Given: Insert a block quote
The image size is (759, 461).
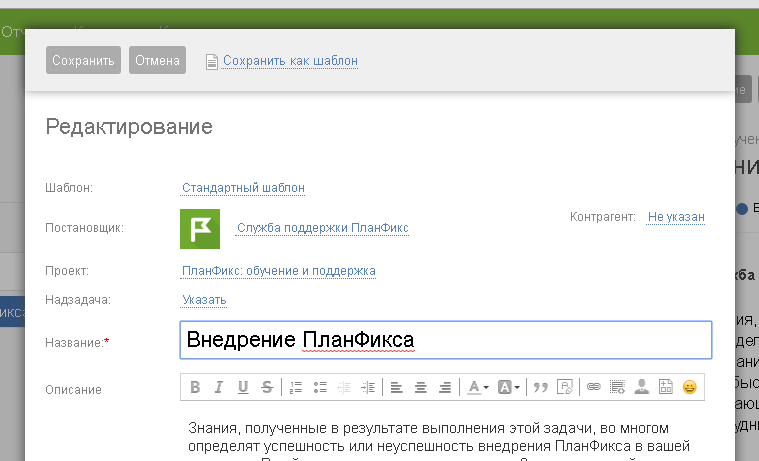Looking at the screenshot, I should click(541, 387).
